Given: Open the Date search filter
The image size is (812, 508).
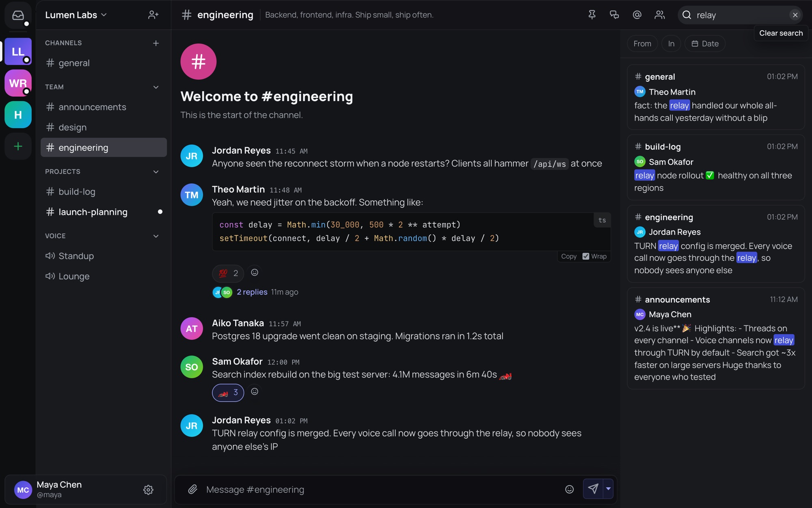Looking at the screenshot, I should pyautogui.click(x=705, y=43).
